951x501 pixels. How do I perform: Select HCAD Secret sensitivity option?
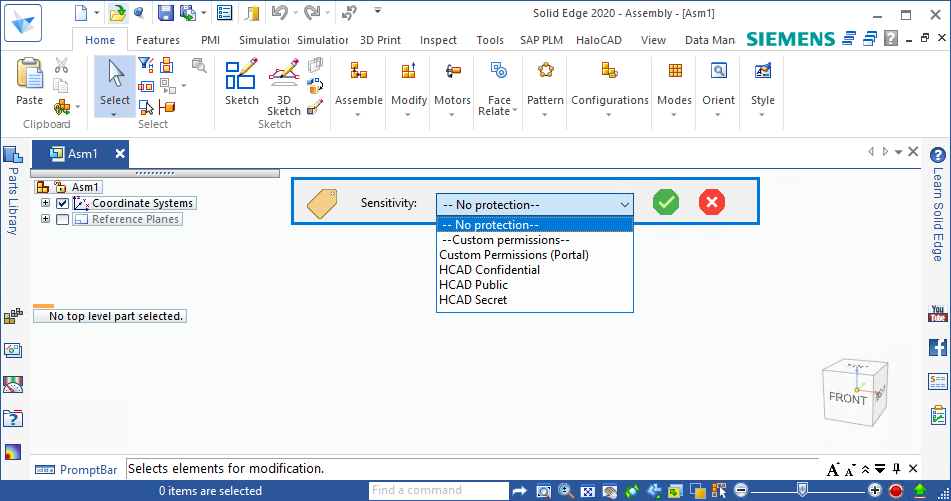pyautogui.click(x=473, y=300)
